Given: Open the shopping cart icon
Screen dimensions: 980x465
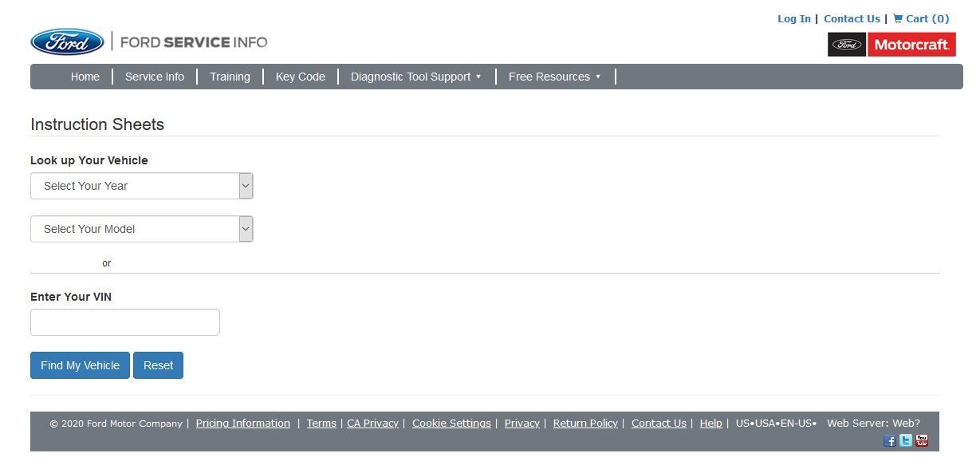Looking at the screenshot, I should (x=898, y=18).
